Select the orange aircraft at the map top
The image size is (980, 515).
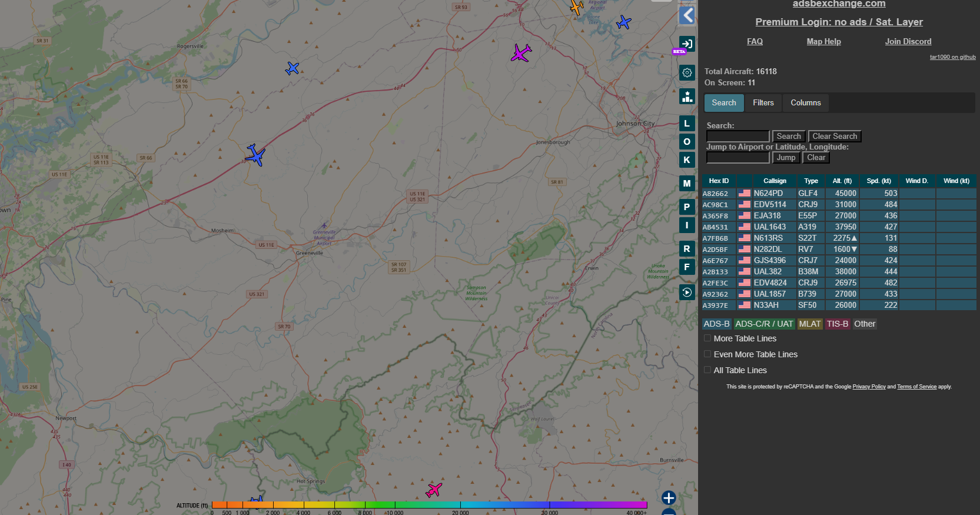point(577,8)
